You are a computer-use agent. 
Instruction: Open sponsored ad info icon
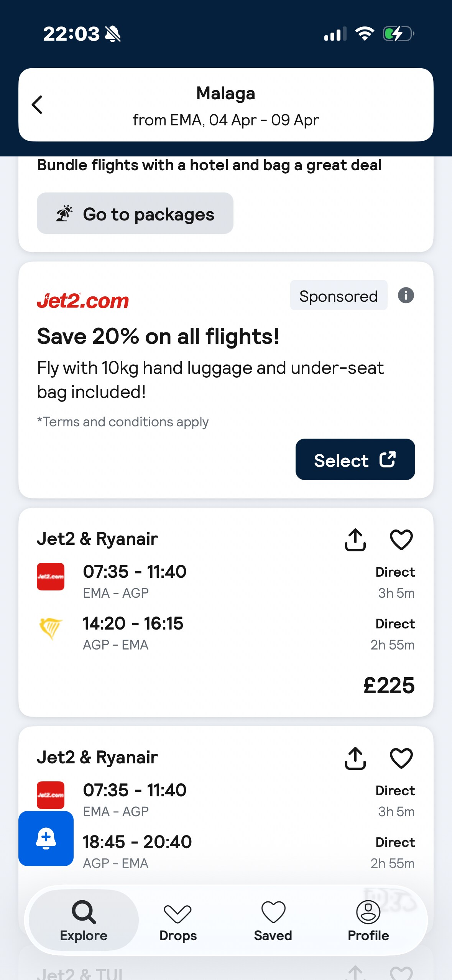(406, 296)
